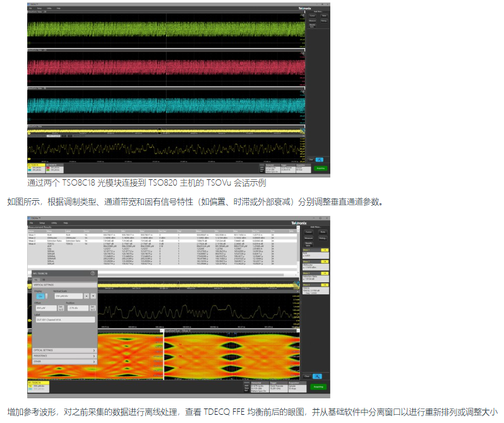Click Add New Ref in the upper window

[262, 169]
